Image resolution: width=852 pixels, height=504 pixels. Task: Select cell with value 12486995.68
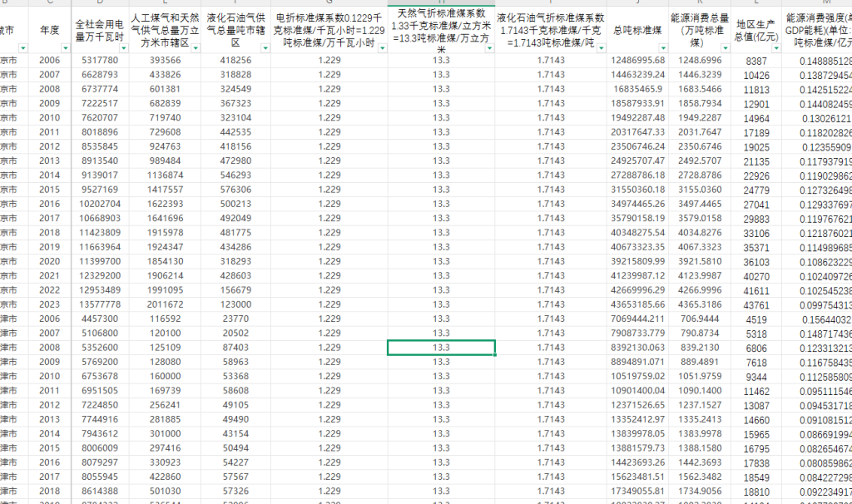[637, 60]
